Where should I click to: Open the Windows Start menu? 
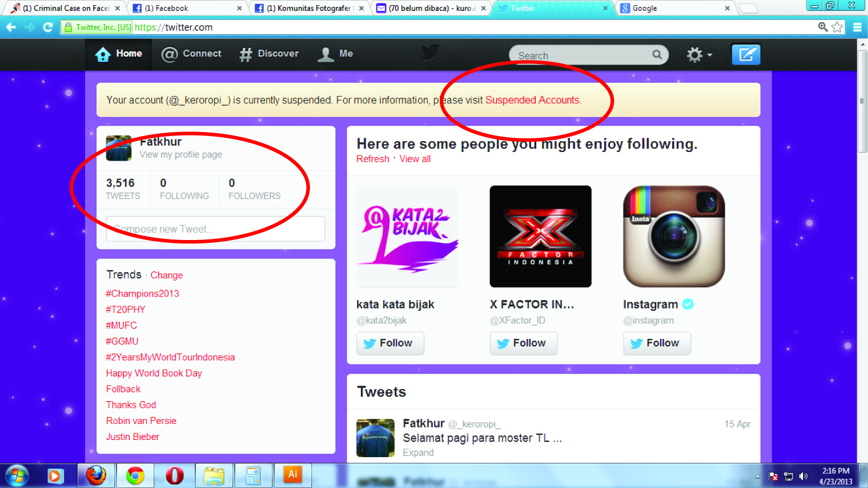[17, 475]
